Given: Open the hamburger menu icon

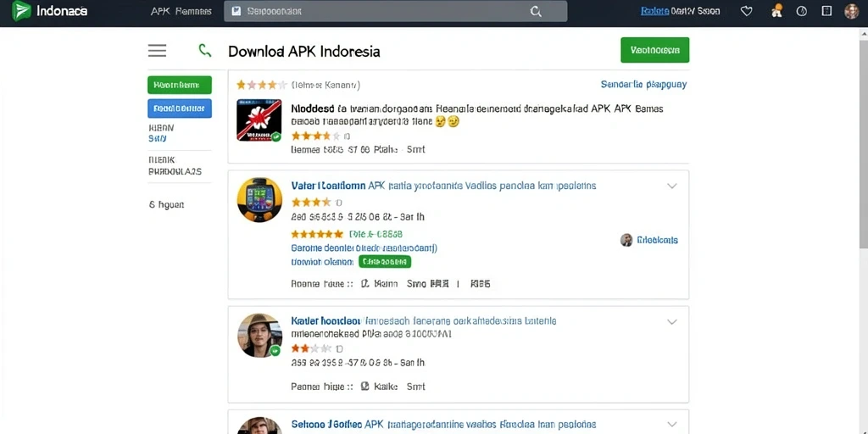Looking at the screenshot, I should point(157,51).
